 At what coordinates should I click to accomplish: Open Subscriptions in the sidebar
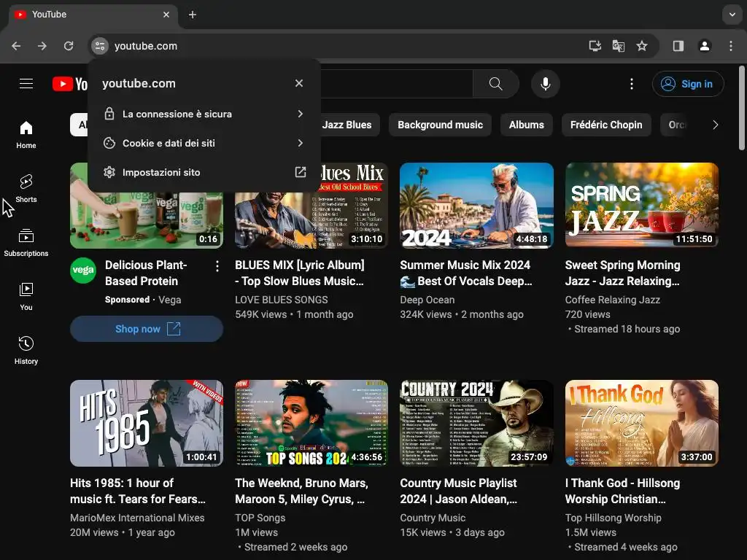click(26, 243)
